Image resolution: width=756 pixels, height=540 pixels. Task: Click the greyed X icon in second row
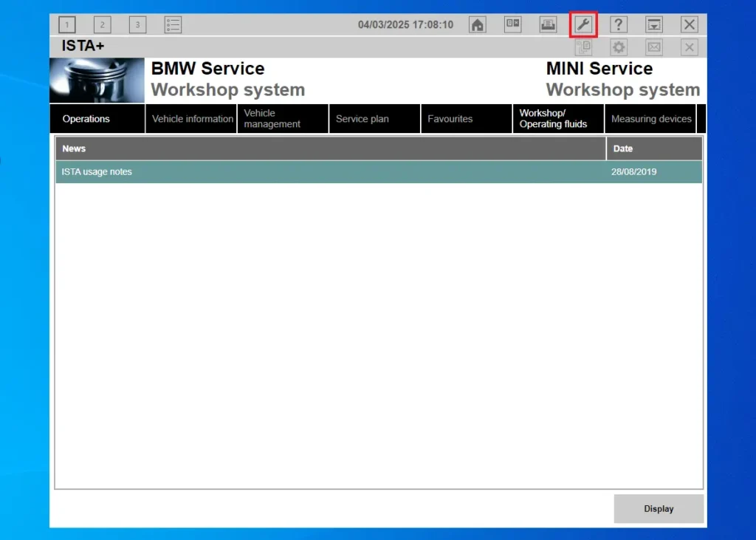pos(690,47)
